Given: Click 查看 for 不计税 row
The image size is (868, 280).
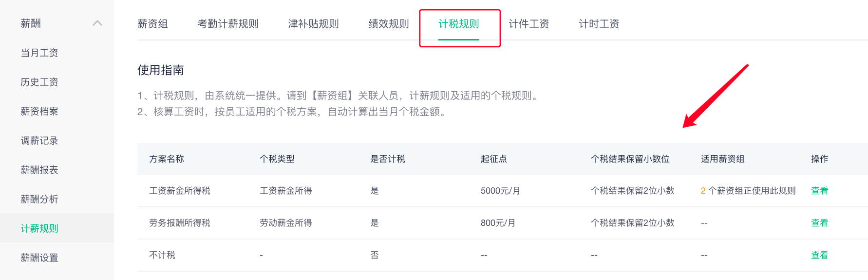Looking at the screenshot, I should pyautogui.click(x=819, y=255).
